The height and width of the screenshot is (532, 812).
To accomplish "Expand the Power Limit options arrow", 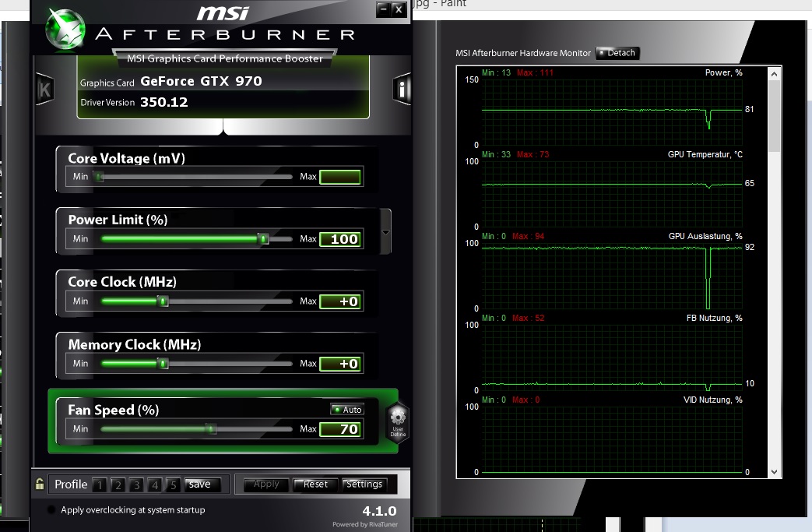I will [385, 232].
